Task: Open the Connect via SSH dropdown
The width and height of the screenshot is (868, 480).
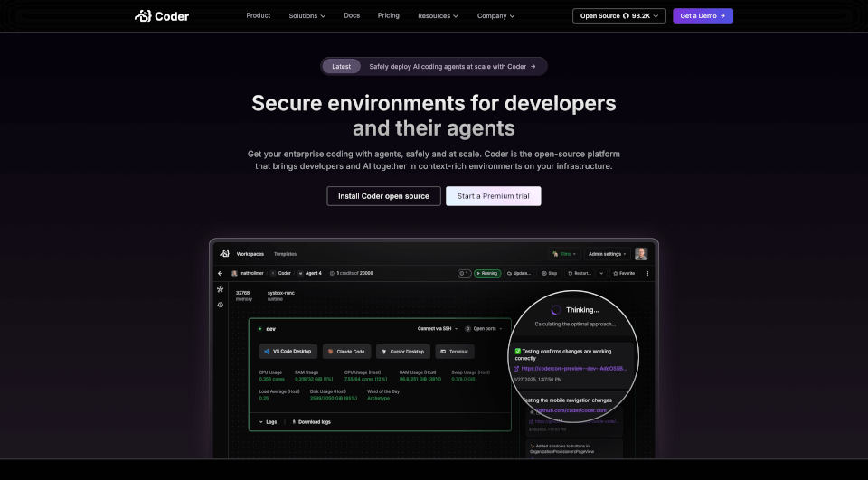Action: coord(438,329)
